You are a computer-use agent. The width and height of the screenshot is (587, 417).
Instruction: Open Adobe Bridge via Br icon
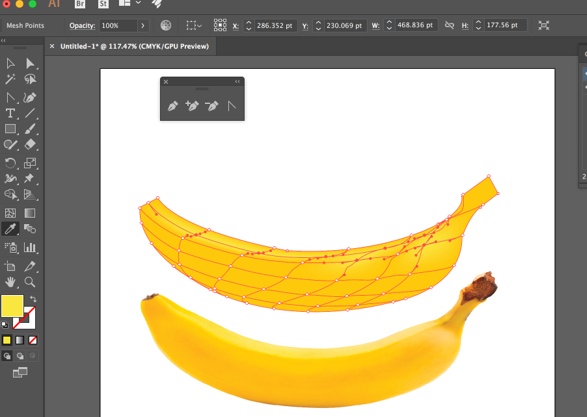click(x=80, y=4)
